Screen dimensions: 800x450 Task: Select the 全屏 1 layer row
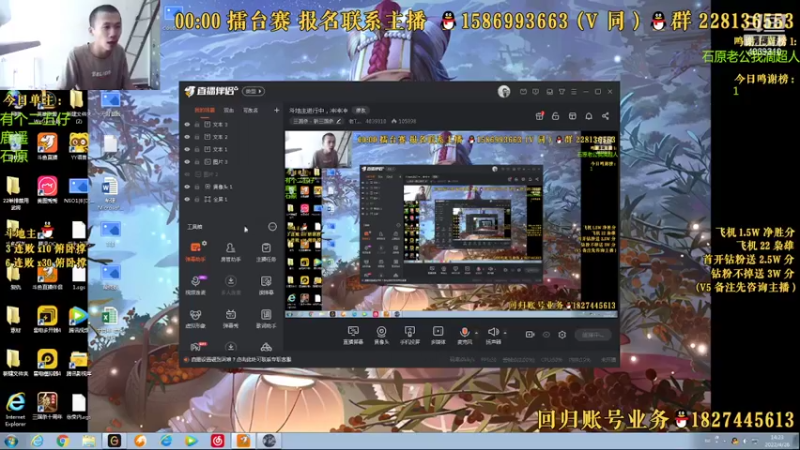(x=230, y=199)
